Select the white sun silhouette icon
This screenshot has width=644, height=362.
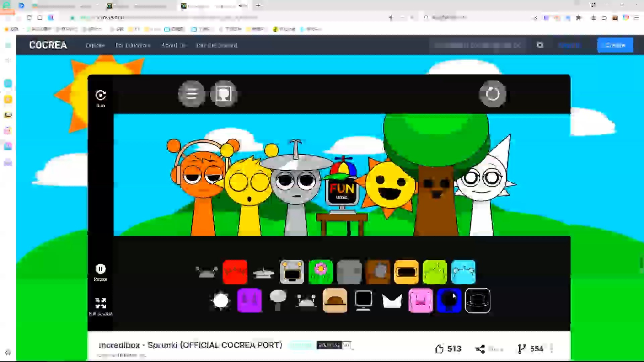(x=221, y=300)
